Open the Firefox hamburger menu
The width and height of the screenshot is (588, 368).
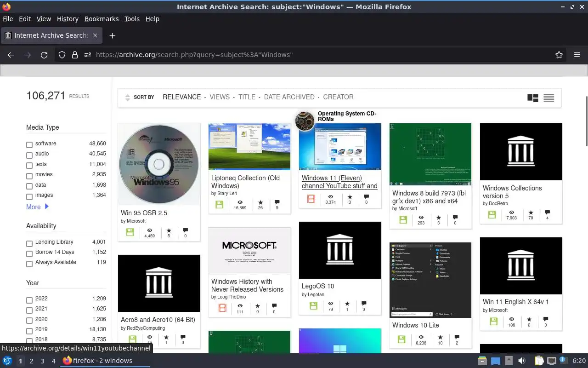click(577, 55)
